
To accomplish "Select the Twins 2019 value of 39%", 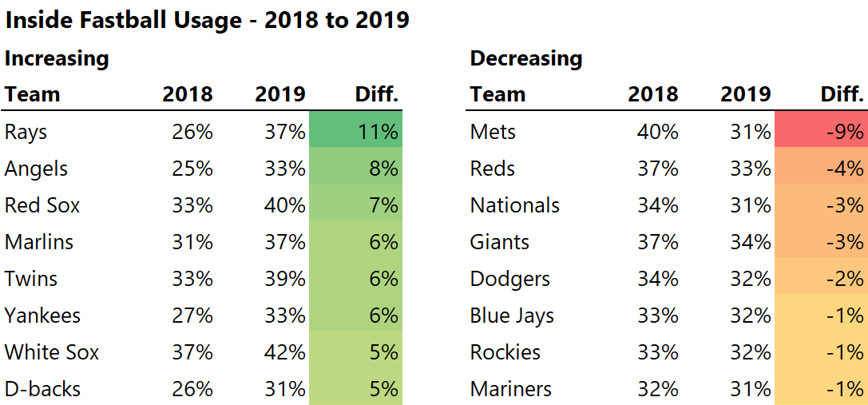I will tap(285, 279).
